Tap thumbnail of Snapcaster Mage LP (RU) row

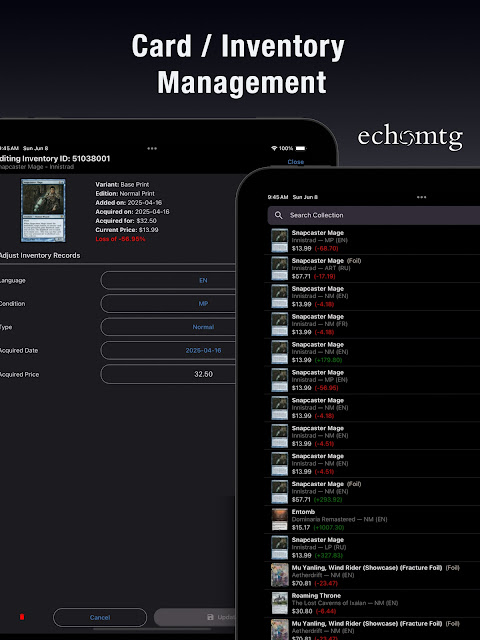pyautogui.click(x=280, y=548)
